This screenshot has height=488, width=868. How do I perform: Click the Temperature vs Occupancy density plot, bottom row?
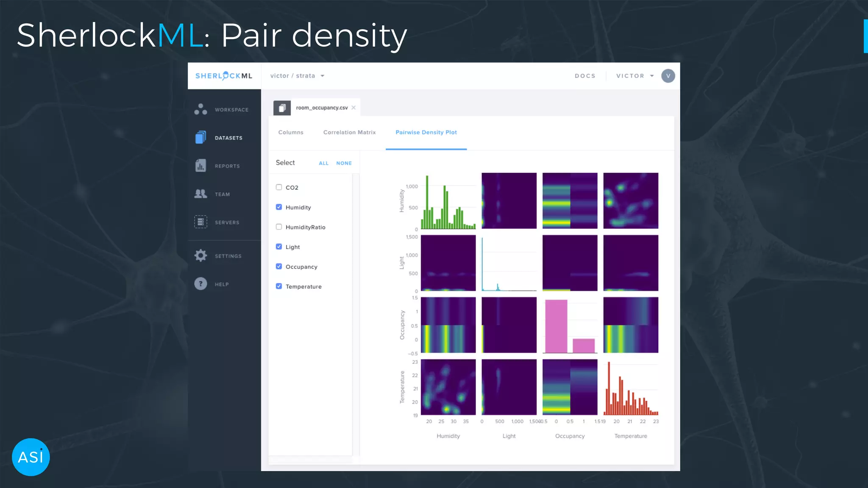[x=570, y=387]
